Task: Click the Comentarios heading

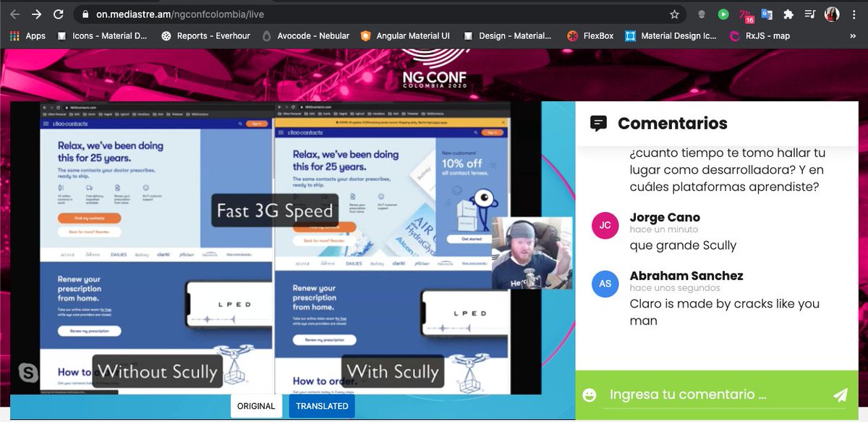Action: click(672, 123)
